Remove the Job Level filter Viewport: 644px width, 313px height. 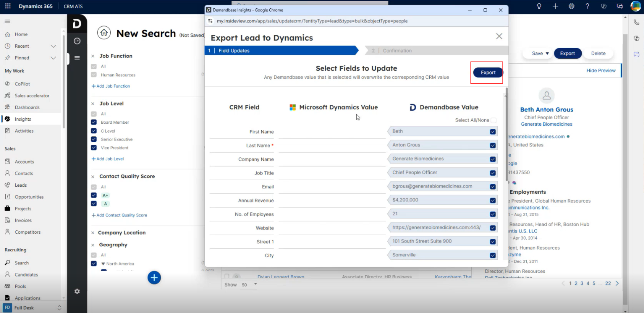(93, 104)
